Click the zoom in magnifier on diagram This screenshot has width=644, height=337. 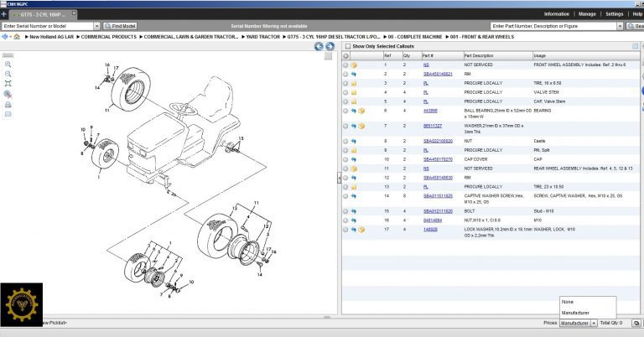[x=8, y=64]
